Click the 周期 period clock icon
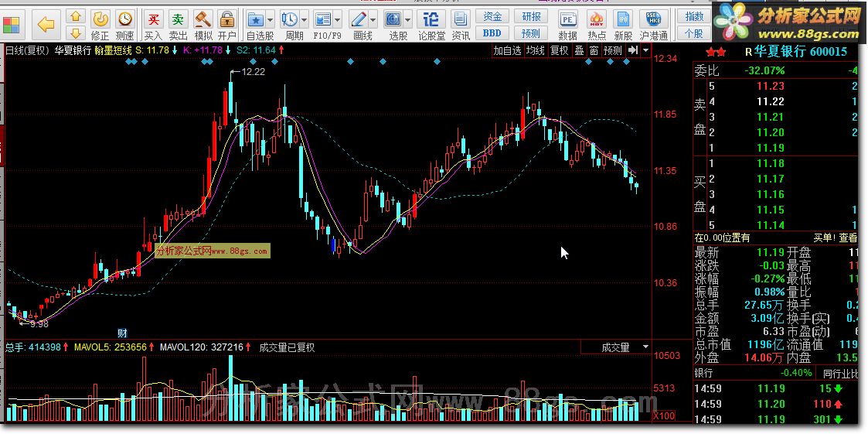 tap(290, 21)
